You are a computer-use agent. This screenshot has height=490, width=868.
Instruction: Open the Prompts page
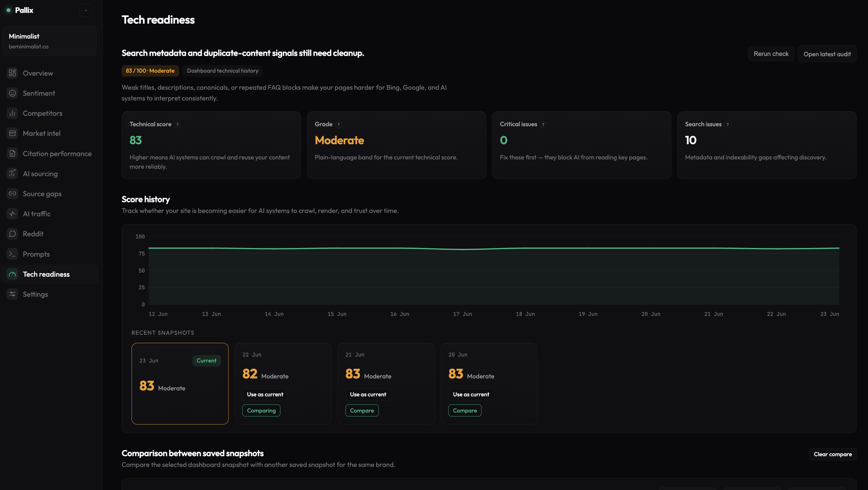click(x=50, y=254)
